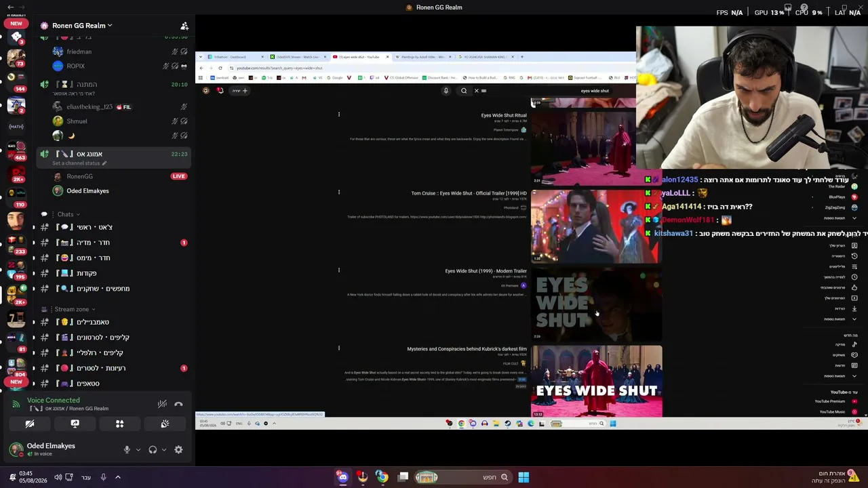Open Discord user settings gear
868x488 pixels.
tap(178, 449)
